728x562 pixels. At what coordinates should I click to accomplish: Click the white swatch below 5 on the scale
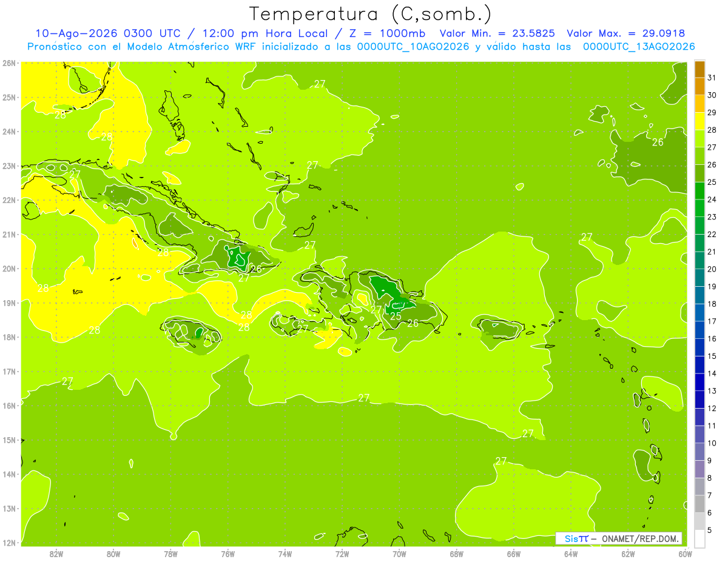[699, 538]
